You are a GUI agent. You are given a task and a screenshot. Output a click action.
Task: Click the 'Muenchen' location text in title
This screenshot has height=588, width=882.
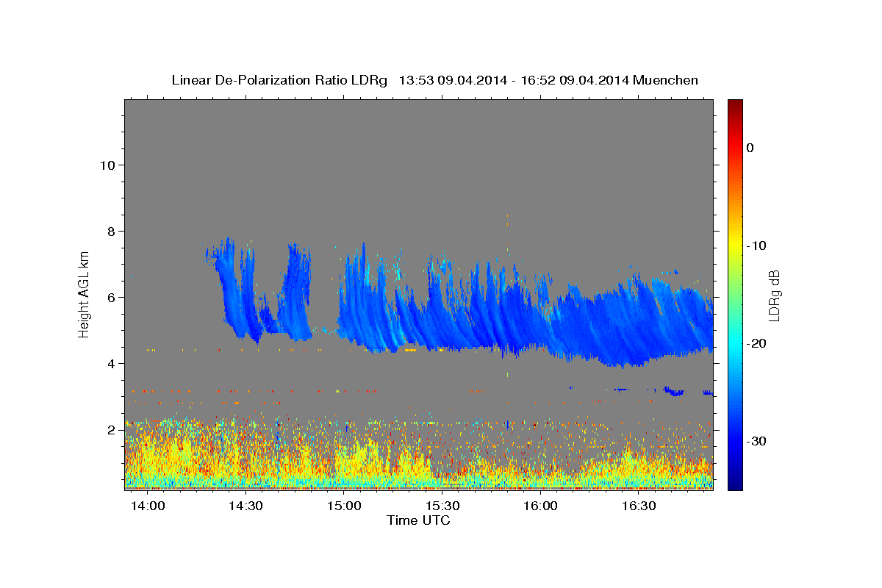pyautogui.click(x=665, y=80)
